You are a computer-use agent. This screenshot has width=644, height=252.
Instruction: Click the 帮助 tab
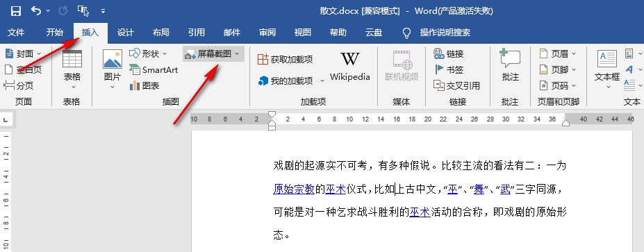(x=338, y=33)
